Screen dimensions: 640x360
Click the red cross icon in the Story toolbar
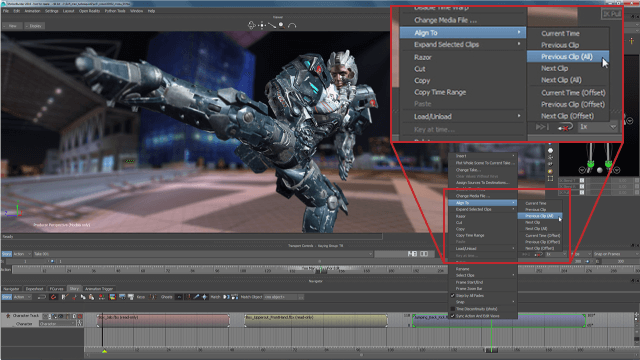pyautogui.click(x=74, y=297)
